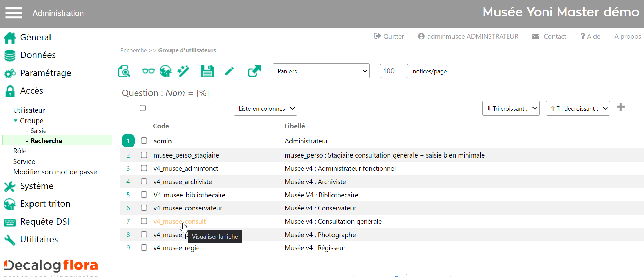Click the plus icon to add sort
The width and height of the screenshot is (644, 277).
pyautogui.click(x=621, y=107)
